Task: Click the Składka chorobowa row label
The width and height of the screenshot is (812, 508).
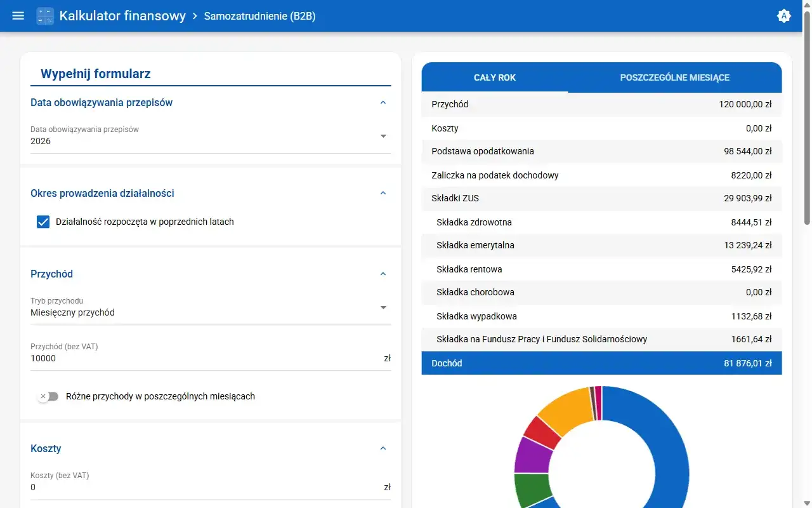Action: [475, 292]
